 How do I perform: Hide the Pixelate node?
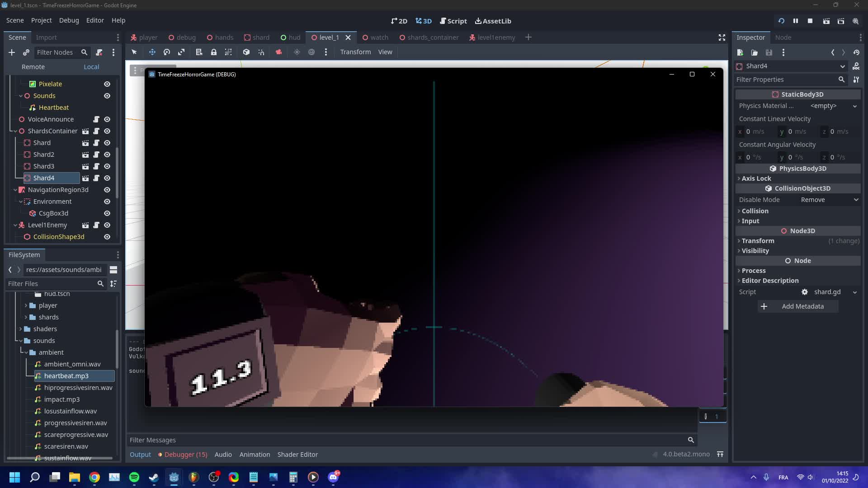[x=107, y=84]
